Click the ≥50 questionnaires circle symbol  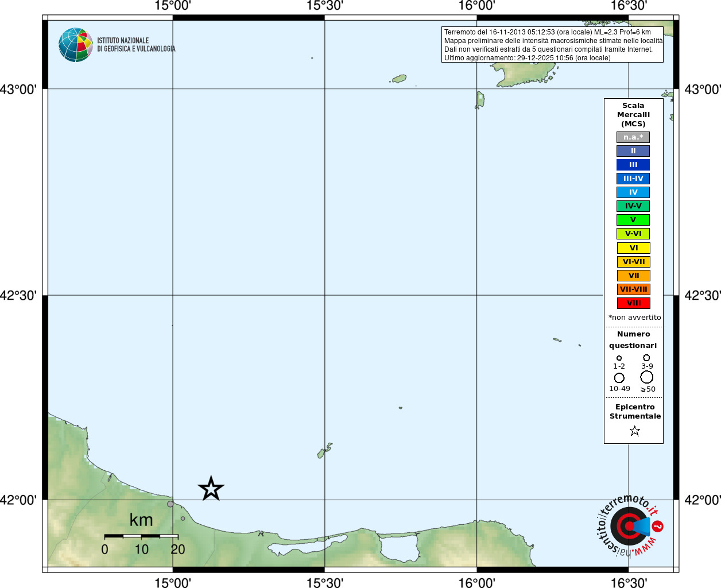[x=646, y=377]
